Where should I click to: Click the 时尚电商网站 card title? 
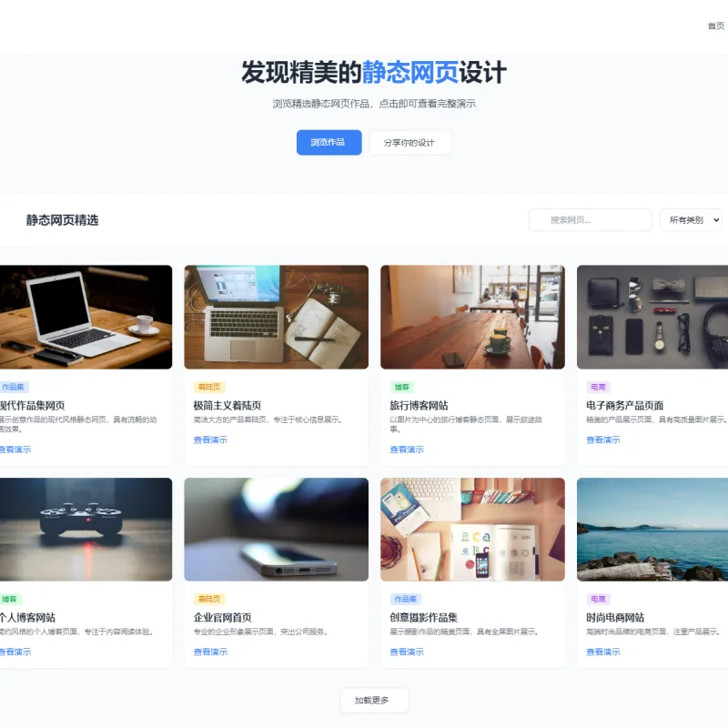615,618
